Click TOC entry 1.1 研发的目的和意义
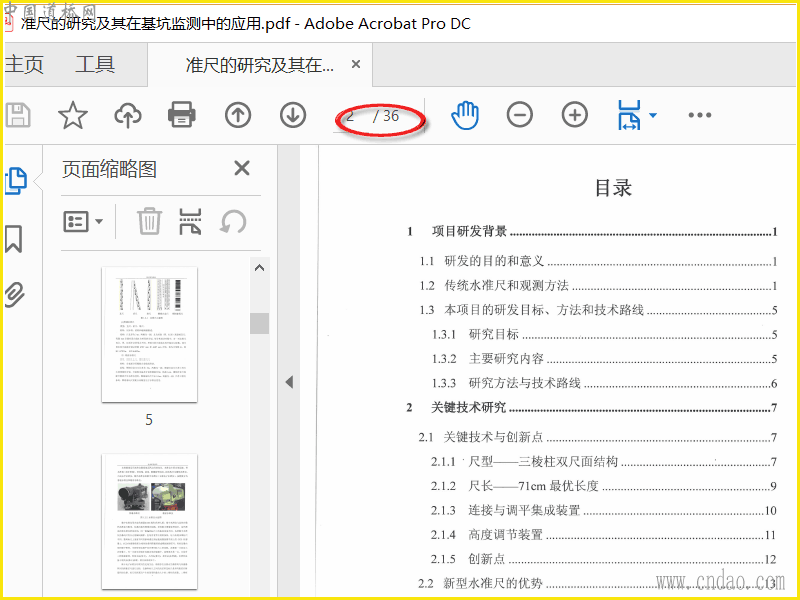Viewport: 800px width, 600px height. pos(598,261)
